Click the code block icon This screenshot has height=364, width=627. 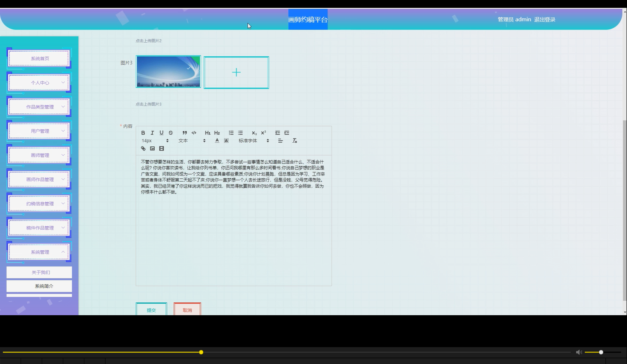[194, 132]
